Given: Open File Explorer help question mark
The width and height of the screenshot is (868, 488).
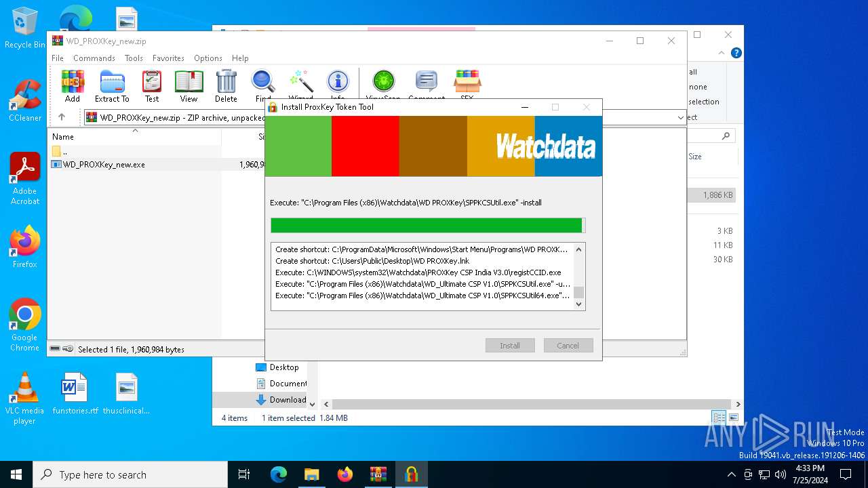Looking at the screenshot, I should (736, 53).
